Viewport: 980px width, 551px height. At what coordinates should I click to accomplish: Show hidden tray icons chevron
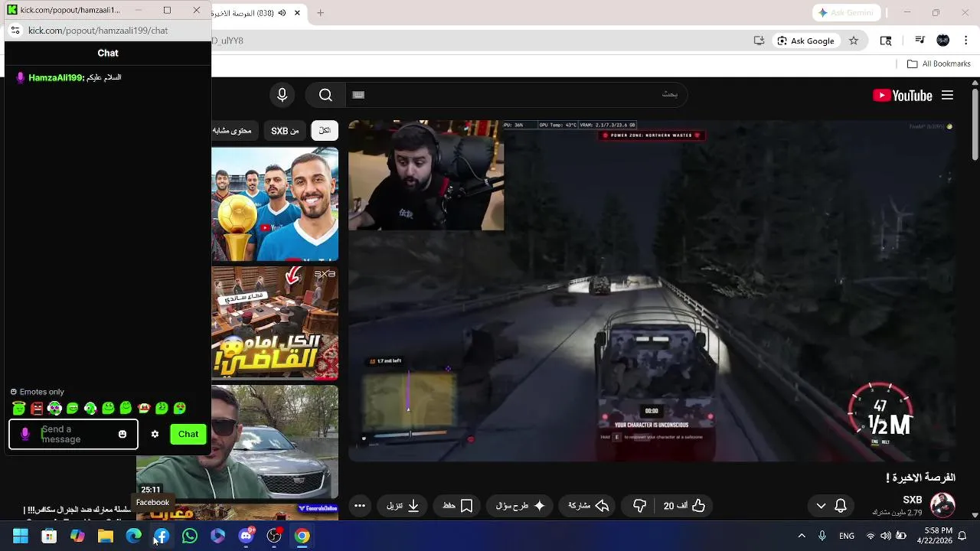click(x=802, y=536)
